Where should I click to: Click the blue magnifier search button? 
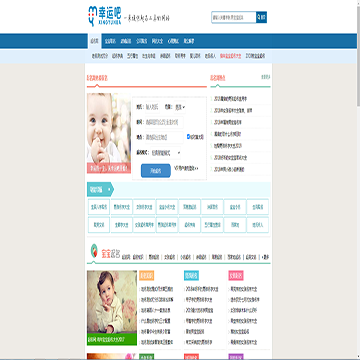261,17
